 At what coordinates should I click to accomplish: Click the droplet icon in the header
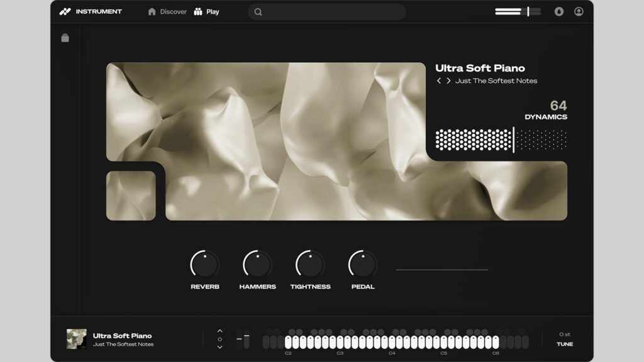point(559,11)
